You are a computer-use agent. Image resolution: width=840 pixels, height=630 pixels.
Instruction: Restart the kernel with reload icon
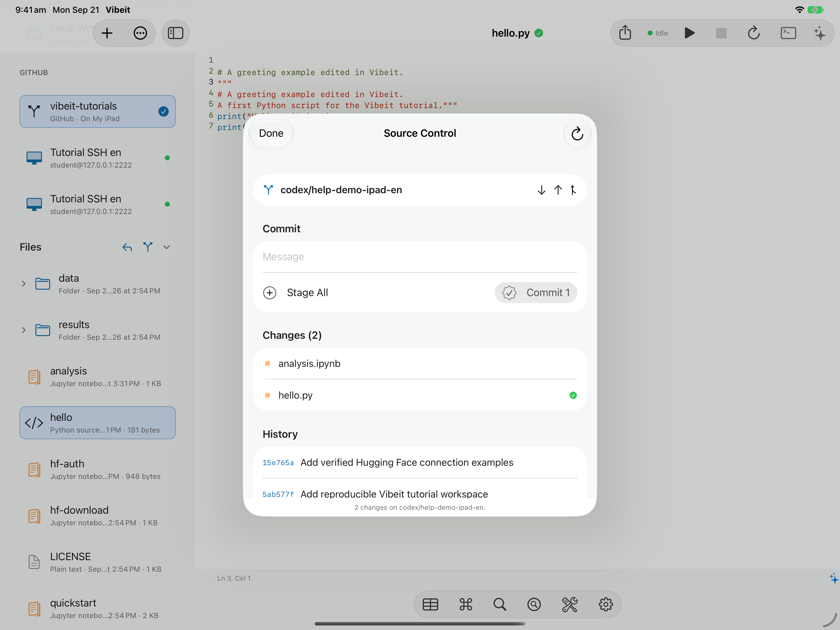753,33
